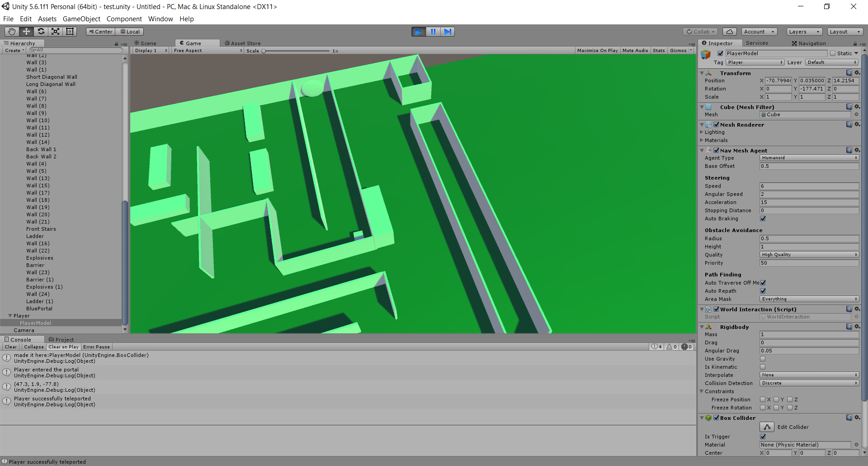Step forward one frame

click(448, 32)
